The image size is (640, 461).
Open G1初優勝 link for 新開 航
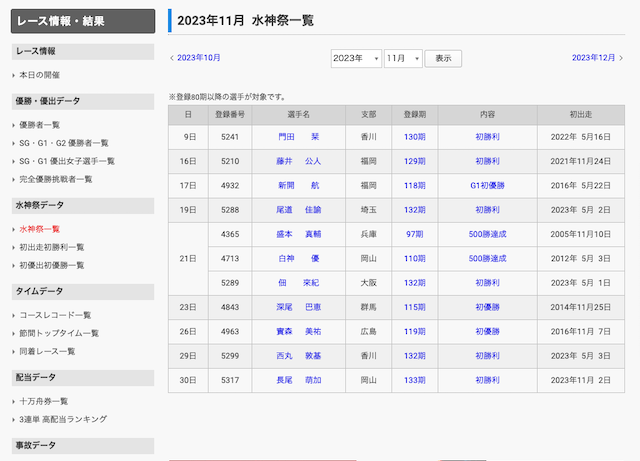[x=487, y=186]
